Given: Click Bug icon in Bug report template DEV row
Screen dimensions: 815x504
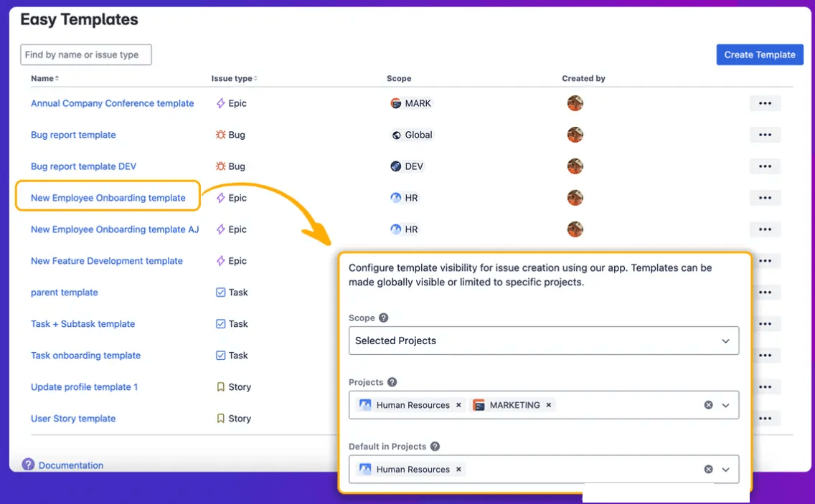Looking at the screenshot, I should (x=220, y=166).
